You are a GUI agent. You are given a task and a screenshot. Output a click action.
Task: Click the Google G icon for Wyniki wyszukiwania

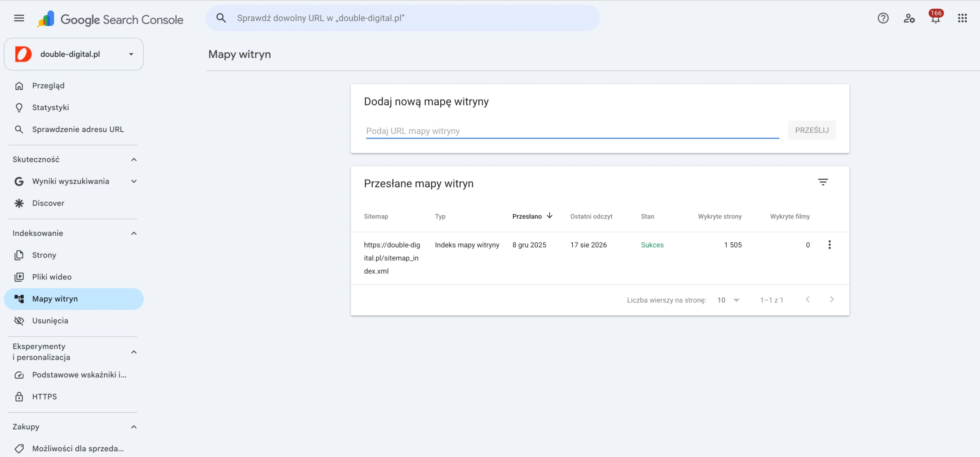pyautogui.click(x=19, y=181)
